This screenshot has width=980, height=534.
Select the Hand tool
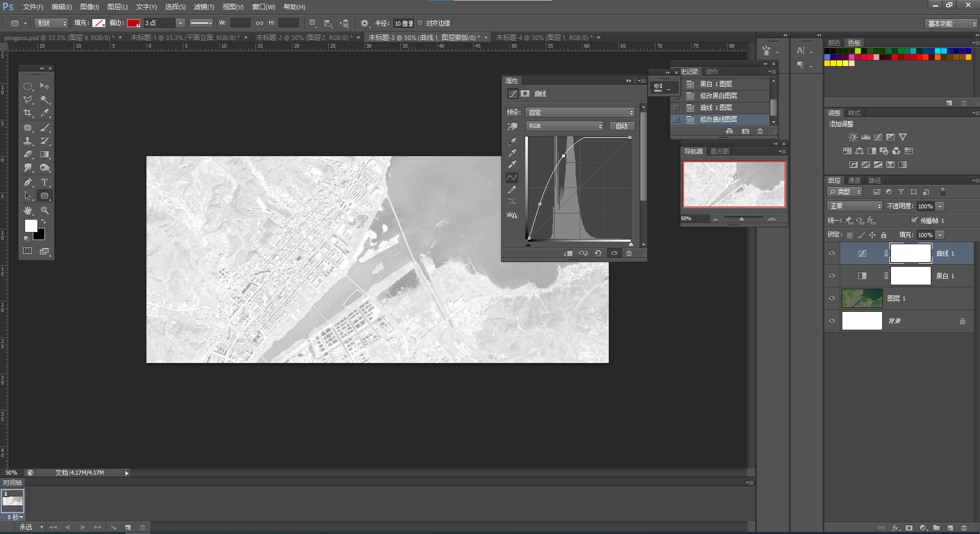[x=28, y=210]
